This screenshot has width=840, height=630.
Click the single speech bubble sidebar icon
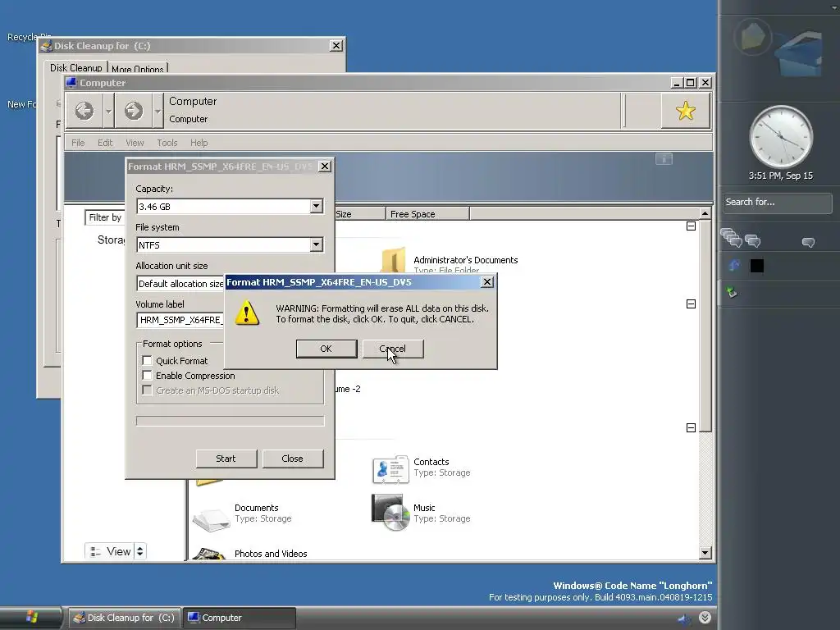(x=808, y=243)
